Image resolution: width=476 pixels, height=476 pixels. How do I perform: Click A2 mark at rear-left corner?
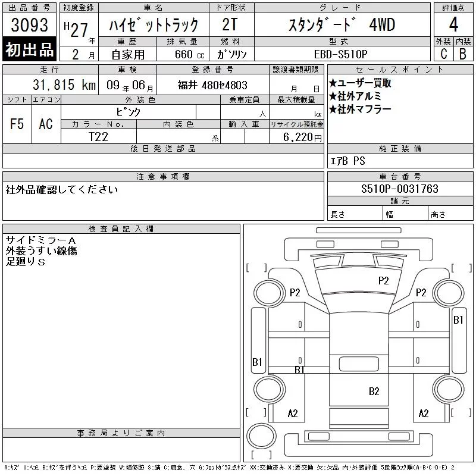click(293, 414)
